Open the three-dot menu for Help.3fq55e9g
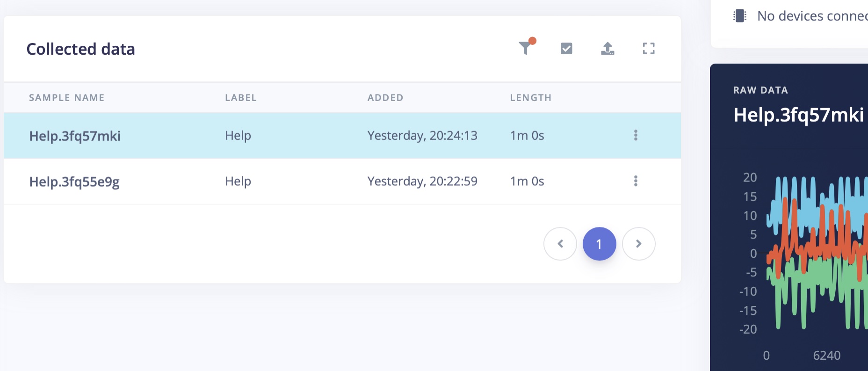Screen dimensions: 868x371 pos(636,181)
